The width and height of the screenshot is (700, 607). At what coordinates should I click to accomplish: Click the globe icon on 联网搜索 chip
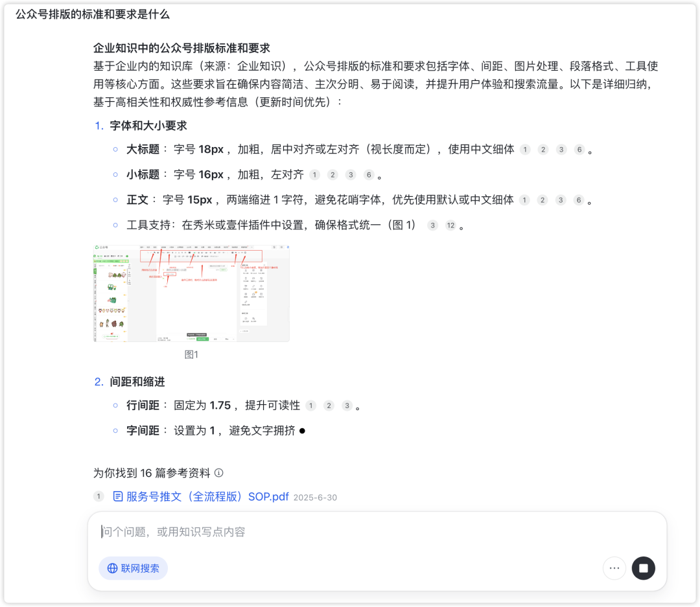pyautogui.click(x=111, y=568)
